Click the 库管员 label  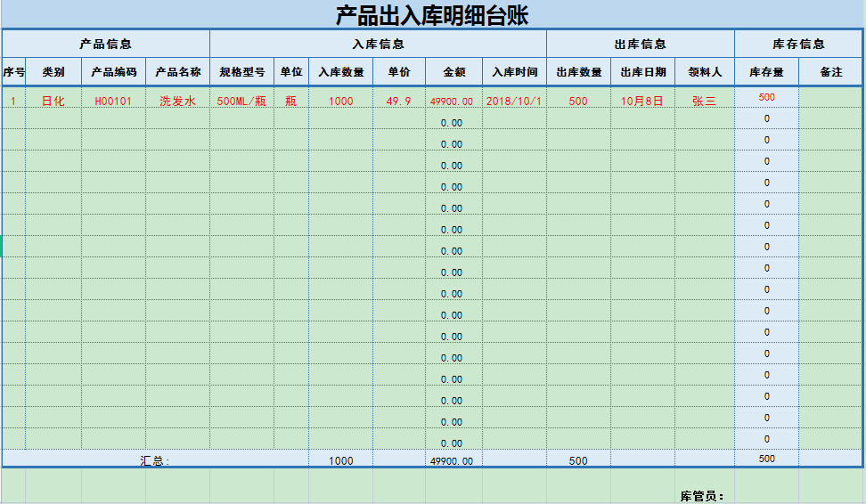[702, 496]
